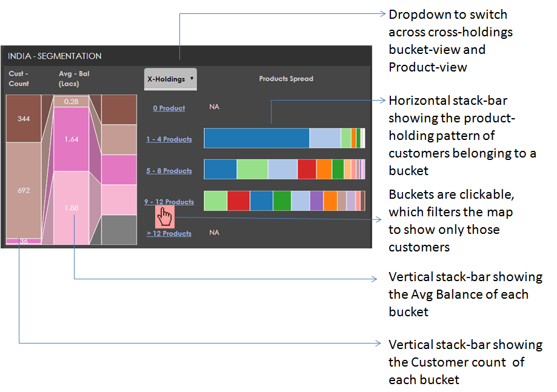Screen dimensions: 557x392
Task: Click the Products Spread column header
Action: (x=286, y=79)
